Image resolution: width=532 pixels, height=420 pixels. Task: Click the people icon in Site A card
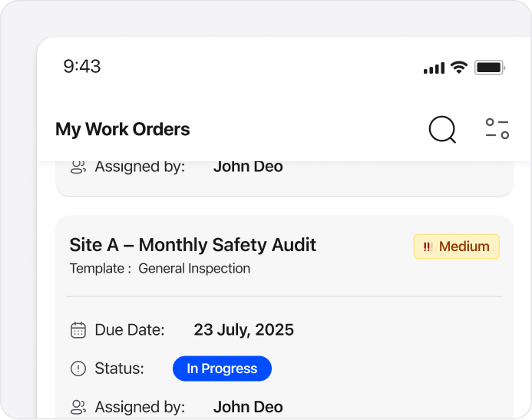click(x=78, y=407)
